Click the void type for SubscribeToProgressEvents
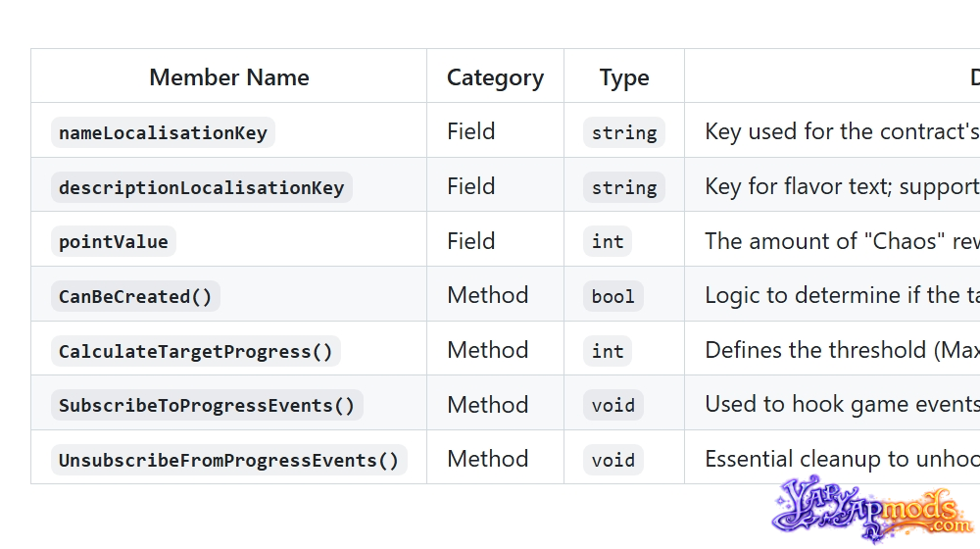Screen dimensions: 980x549 613,406
